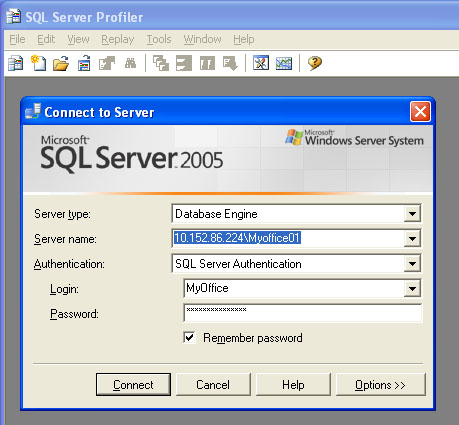
Task: Expand the Authentication dropdown arrow
Action: tap(412, 264)
